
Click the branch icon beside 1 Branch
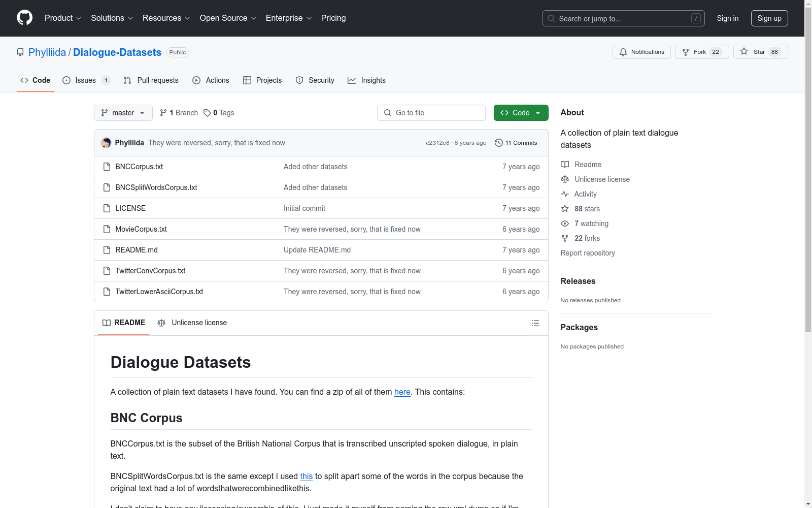point(163,113)
